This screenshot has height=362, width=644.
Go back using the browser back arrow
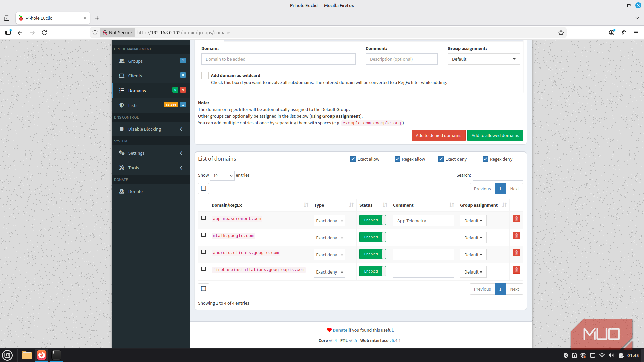pos(20,33)
